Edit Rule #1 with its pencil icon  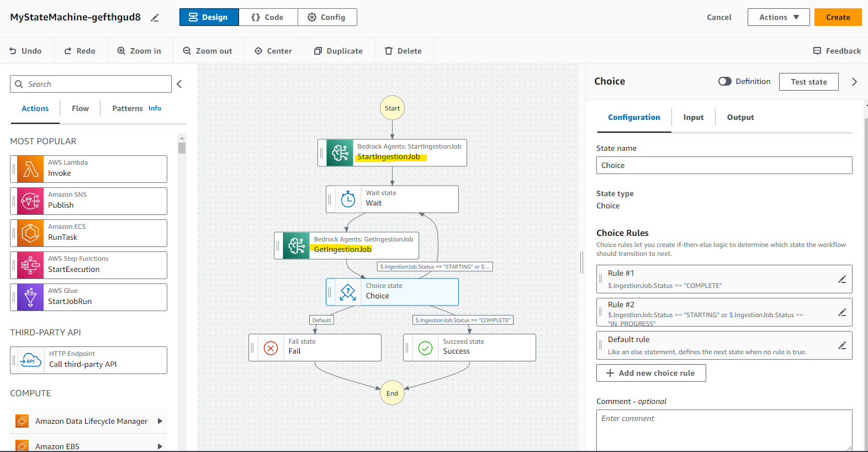pos(842,279)
